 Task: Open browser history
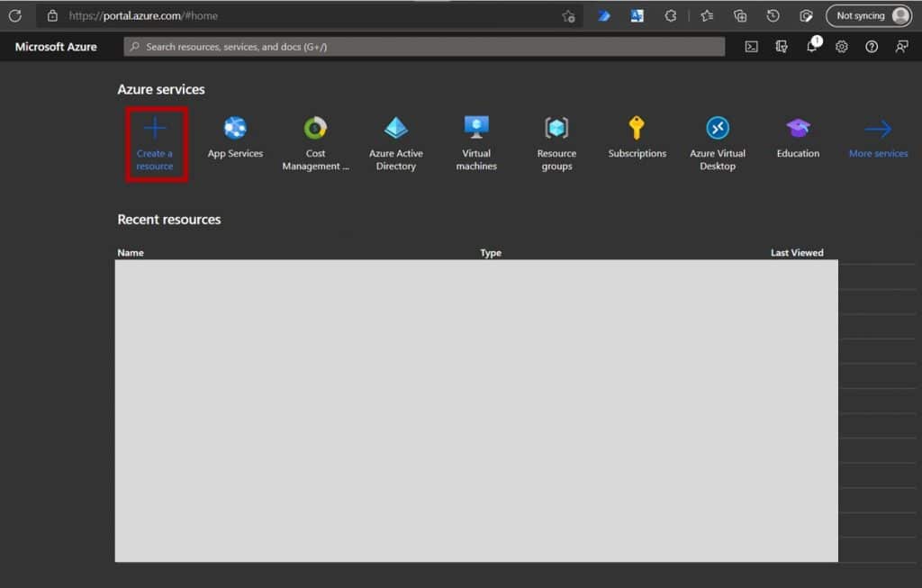tap(773, 15)
